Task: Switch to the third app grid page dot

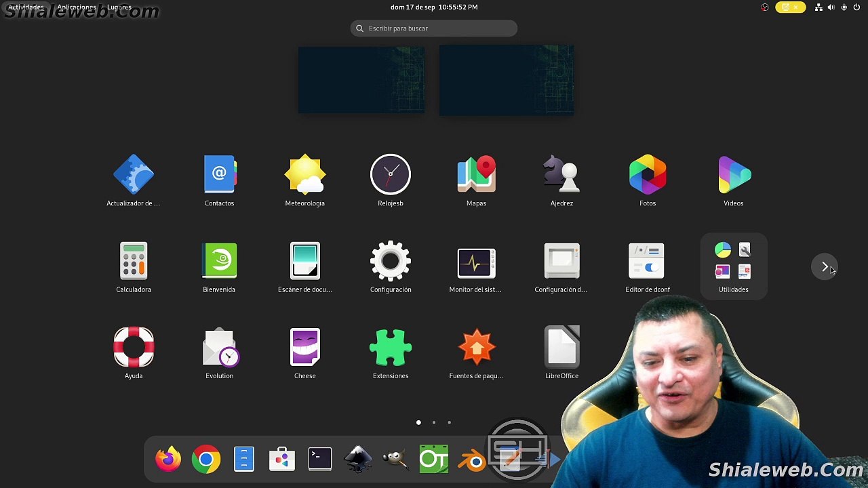Action: click(449, 422)
